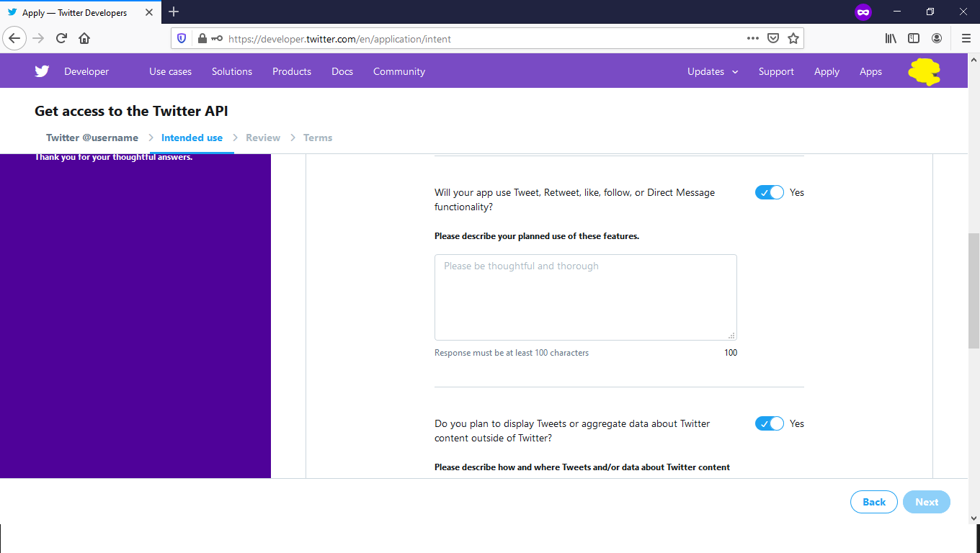980x553 pixels.
Task: Expand the Updates dropdown in the header
Action: coord(713,71)
